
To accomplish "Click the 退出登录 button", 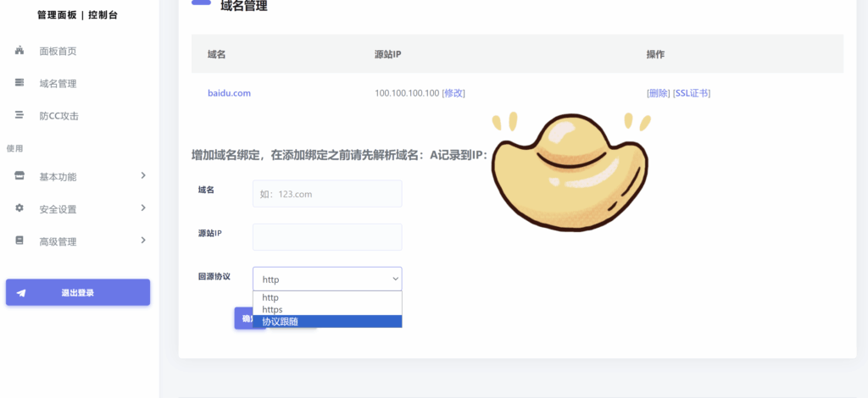I will pyautogui.click(x=78, y=292).
